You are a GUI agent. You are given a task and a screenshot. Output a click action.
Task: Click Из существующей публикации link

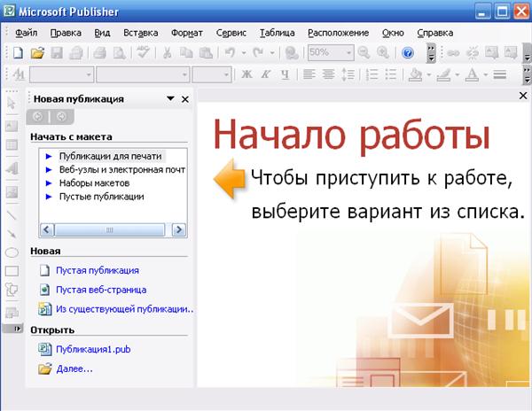tap(124, 309)
